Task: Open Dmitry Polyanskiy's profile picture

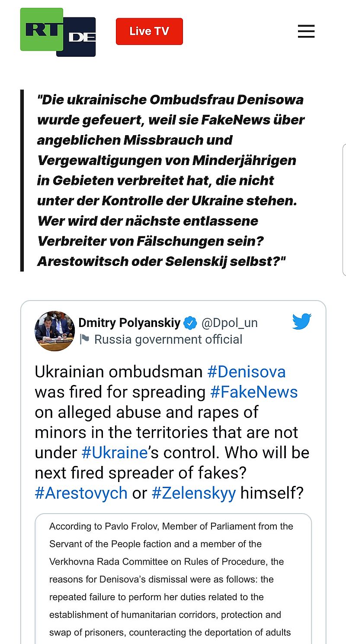Action: (x=54, y=331)
